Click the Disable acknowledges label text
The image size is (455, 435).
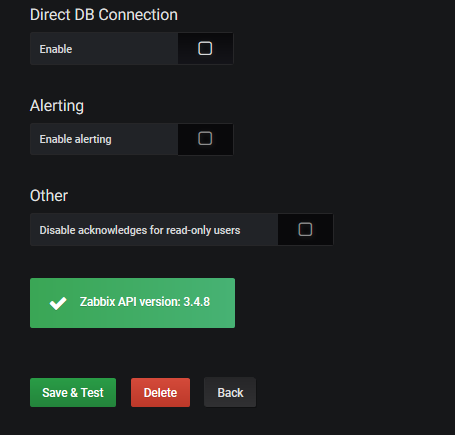[140, 230]
